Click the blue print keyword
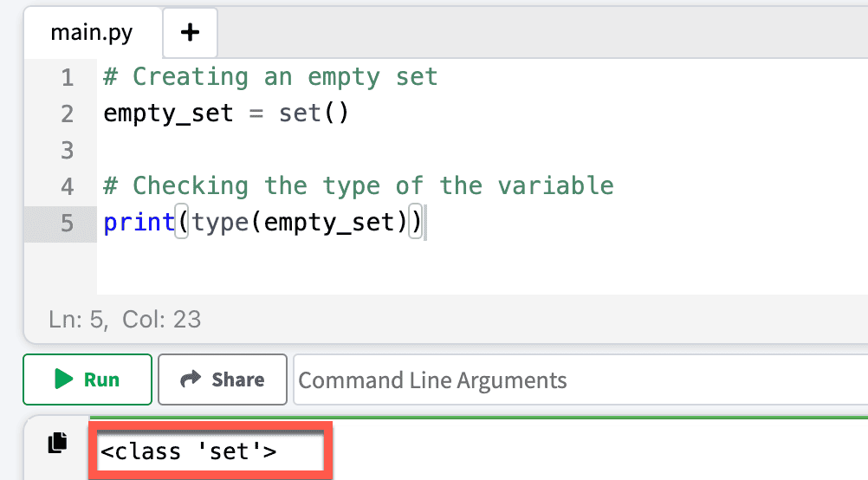868x480 pixels. (x=139, y=224)
